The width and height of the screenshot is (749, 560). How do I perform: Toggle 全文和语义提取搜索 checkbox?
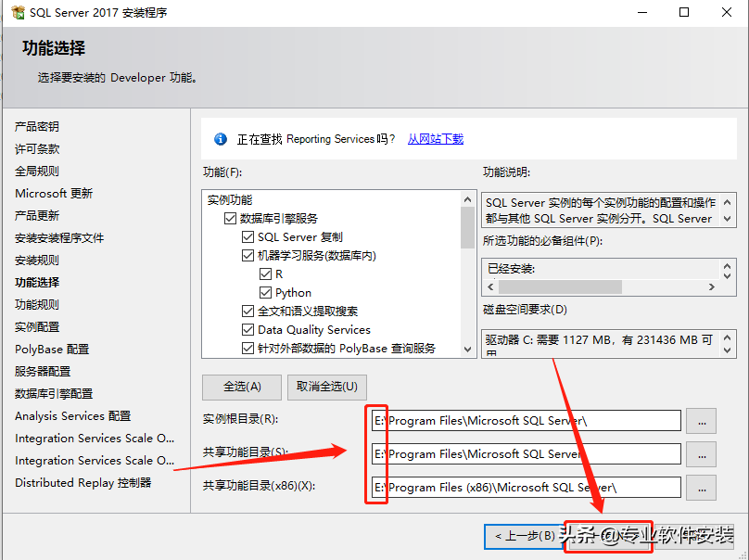point(248,311)
